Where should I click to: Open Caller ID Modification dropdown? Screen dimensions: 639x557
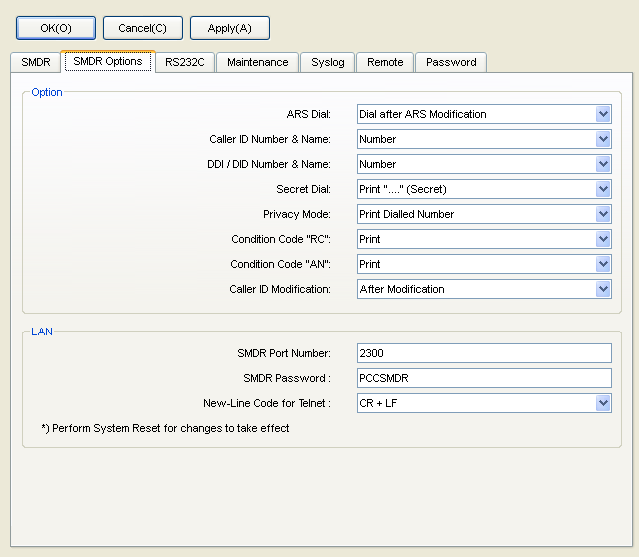pos(602,289)
